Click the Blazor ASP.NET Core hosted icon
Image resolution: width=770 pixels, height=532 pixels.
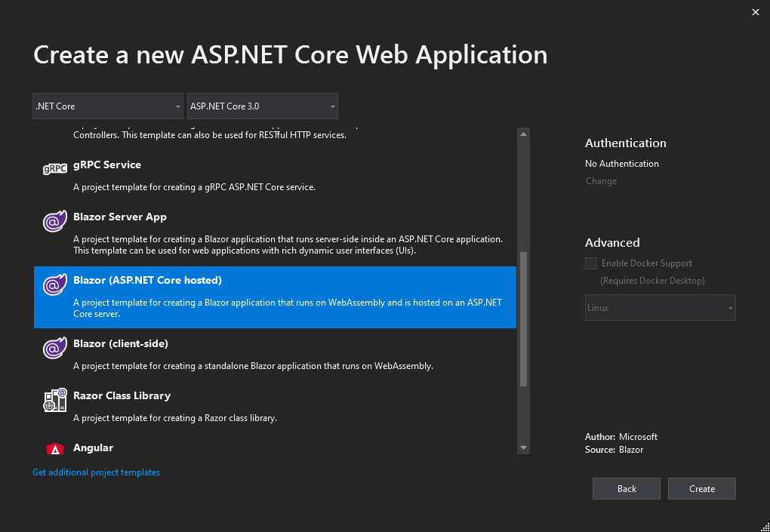55,286
